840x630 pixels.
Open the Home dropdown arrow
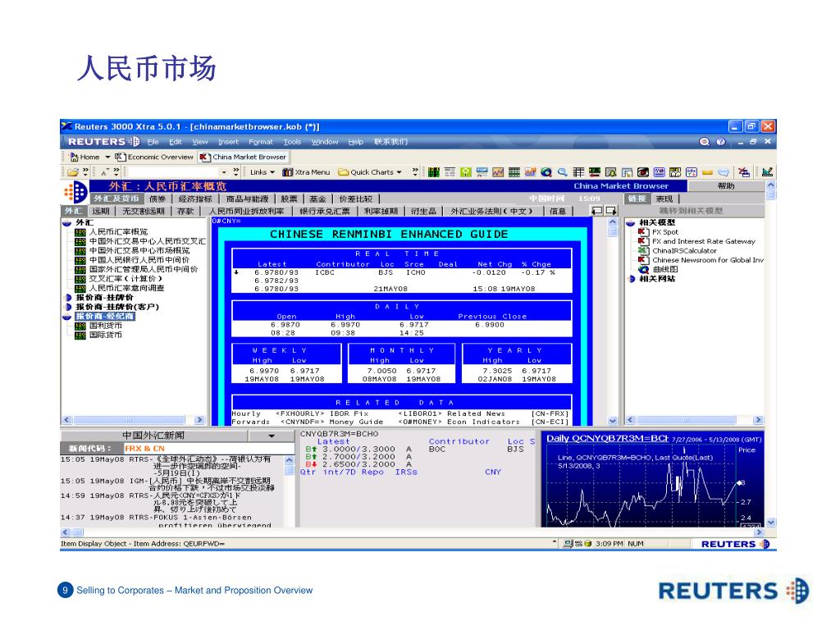[x=107, y=157]
